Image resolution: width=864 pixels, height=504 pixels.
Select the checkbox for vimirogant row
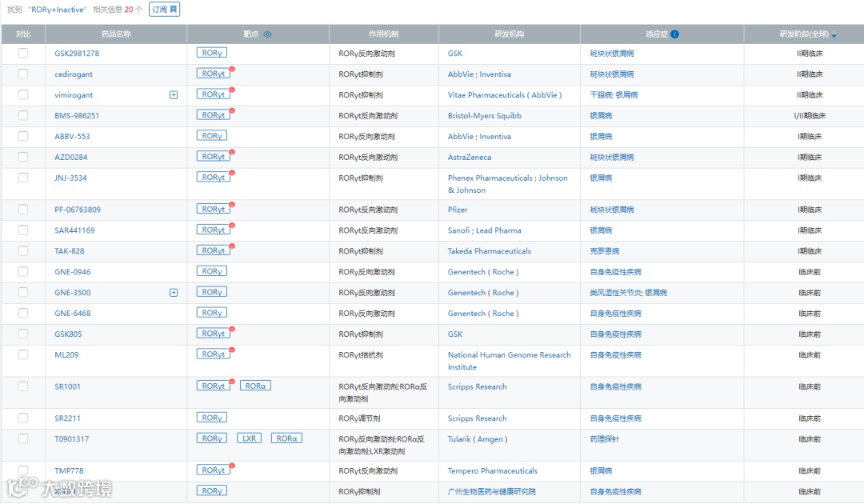(23, 94)
